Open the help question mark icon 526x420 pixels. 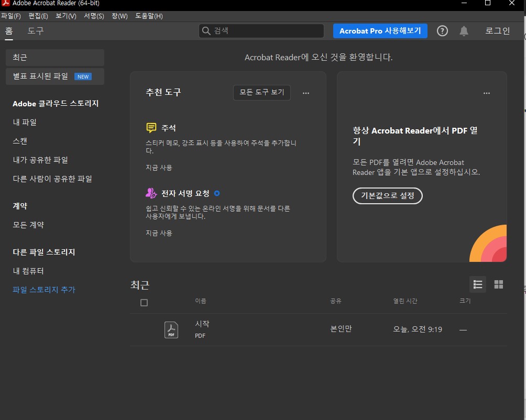(442, 31)
